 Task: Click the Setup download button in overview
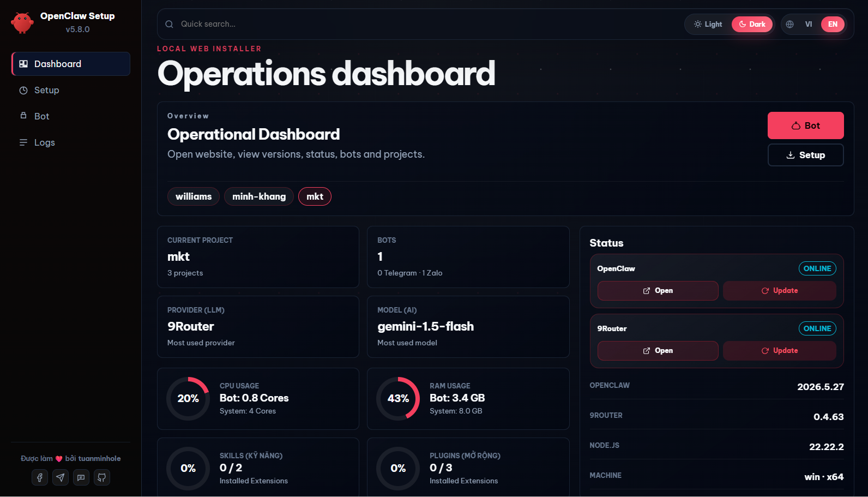[x=805, y=155]
